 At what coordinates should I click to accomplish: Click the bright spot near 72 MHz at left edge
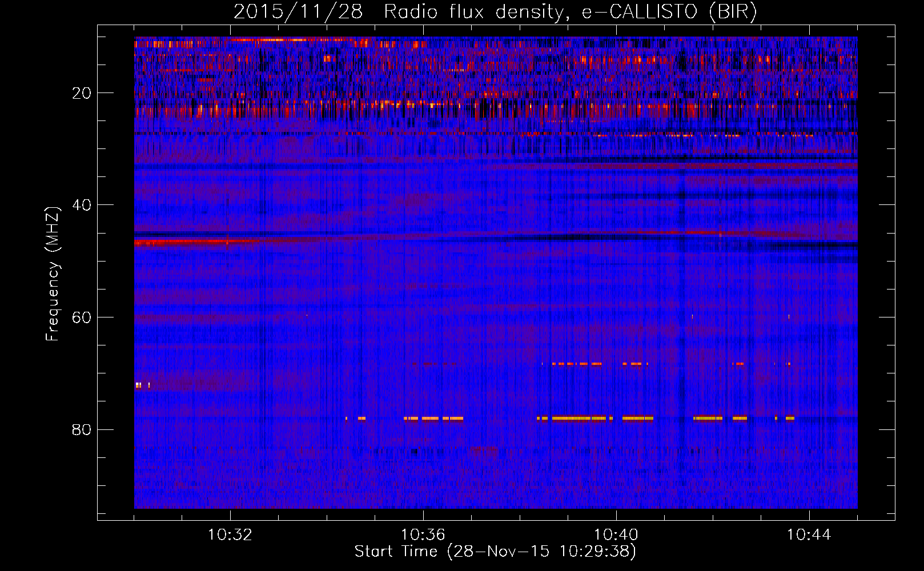coord(138,385)
